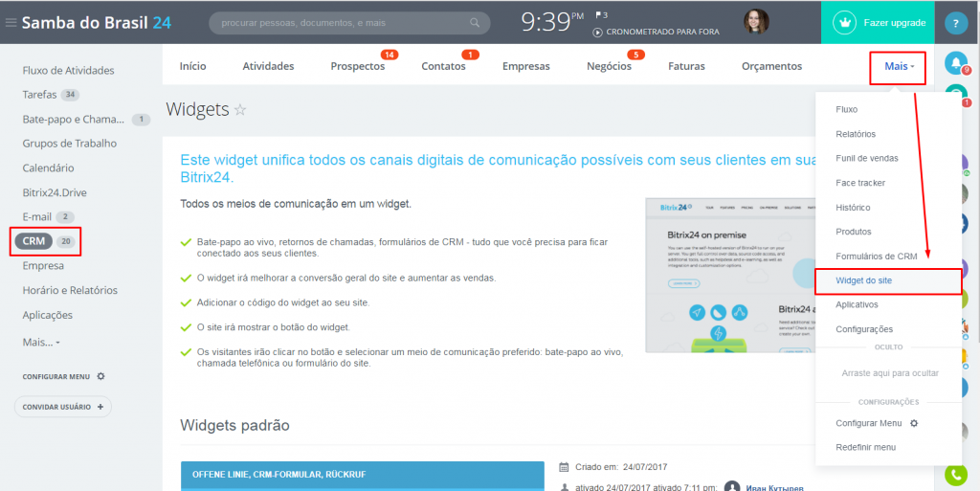Switch to Negócios tab

609,66
